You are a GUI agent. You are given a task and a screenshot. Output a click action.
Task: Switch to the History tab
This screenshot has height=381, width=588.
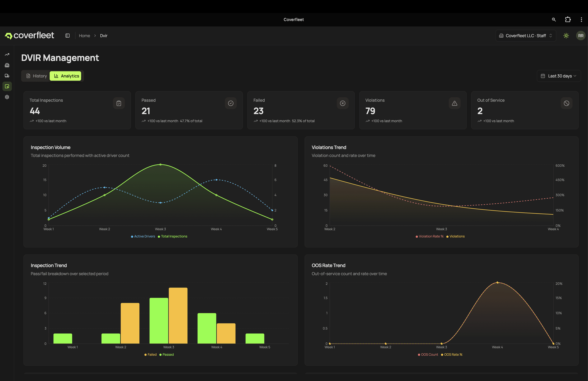pyautogui.click(x=36, y=76)
